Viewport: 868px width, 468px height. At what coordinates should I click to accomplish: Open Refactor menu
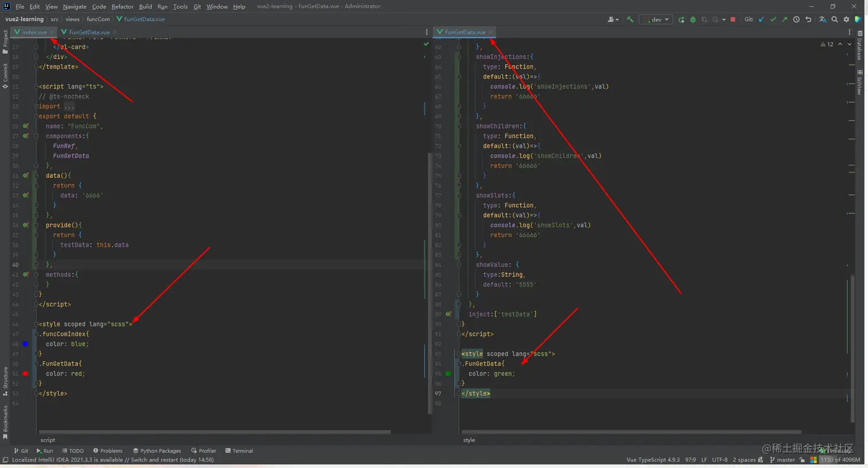122,6
